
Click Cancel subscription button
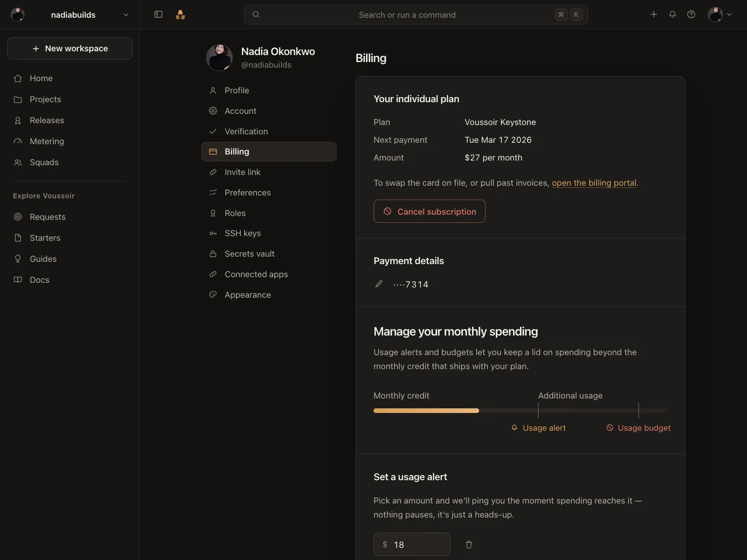tap(429, 211)
